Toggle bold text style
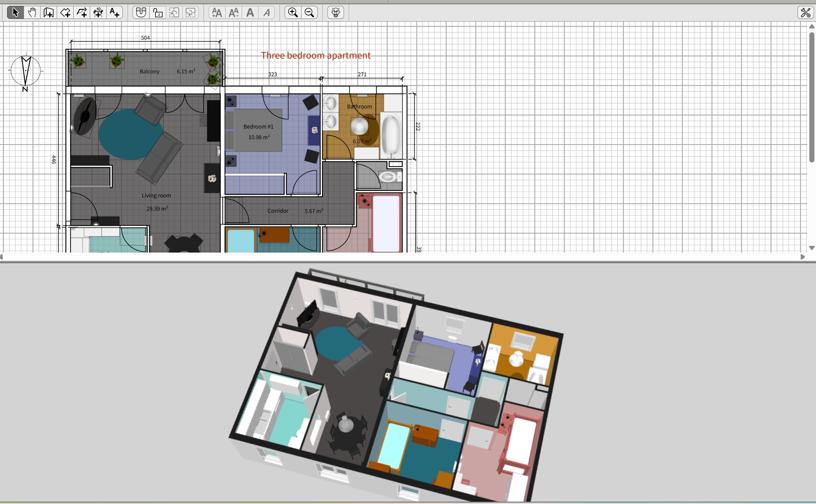 [250, 13]
